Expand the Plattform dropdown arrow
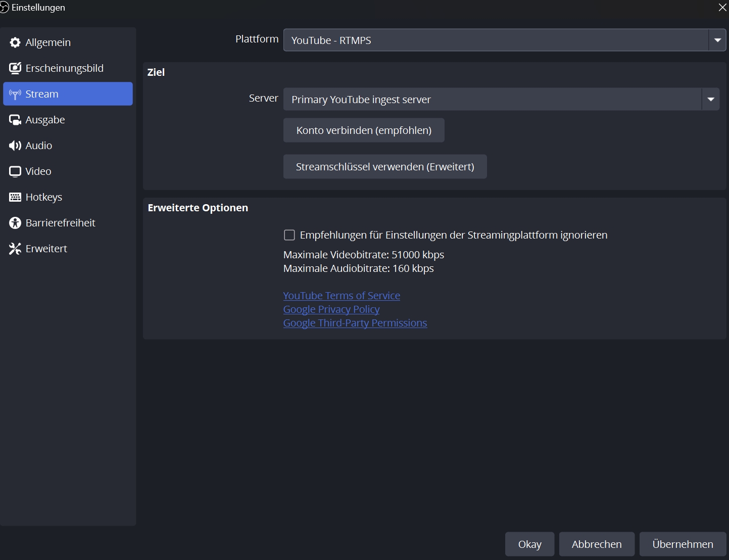The width and height of the screenshot is (729, 560). click(717, 40)
